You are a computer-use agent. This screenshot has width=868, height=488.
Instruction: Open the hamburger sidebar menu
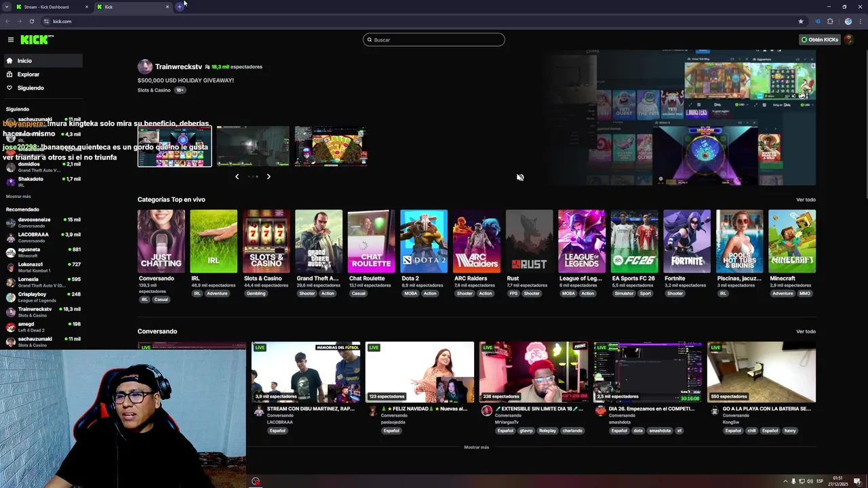(10, 40)
